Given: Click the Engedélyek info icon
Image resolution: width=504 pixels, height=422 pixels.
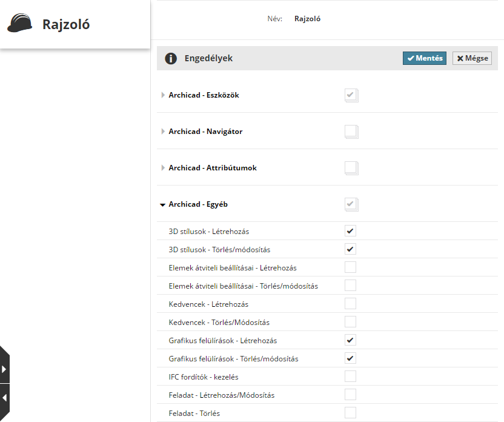Looking at the screenshot, I should click(x=171, y=58).
